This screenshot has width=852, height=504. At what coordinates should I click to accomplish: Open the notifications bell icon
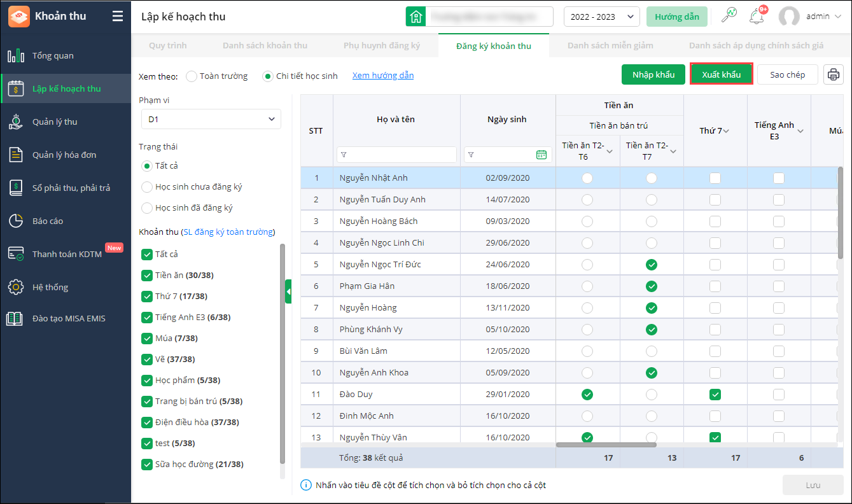[x=756, y=17]
